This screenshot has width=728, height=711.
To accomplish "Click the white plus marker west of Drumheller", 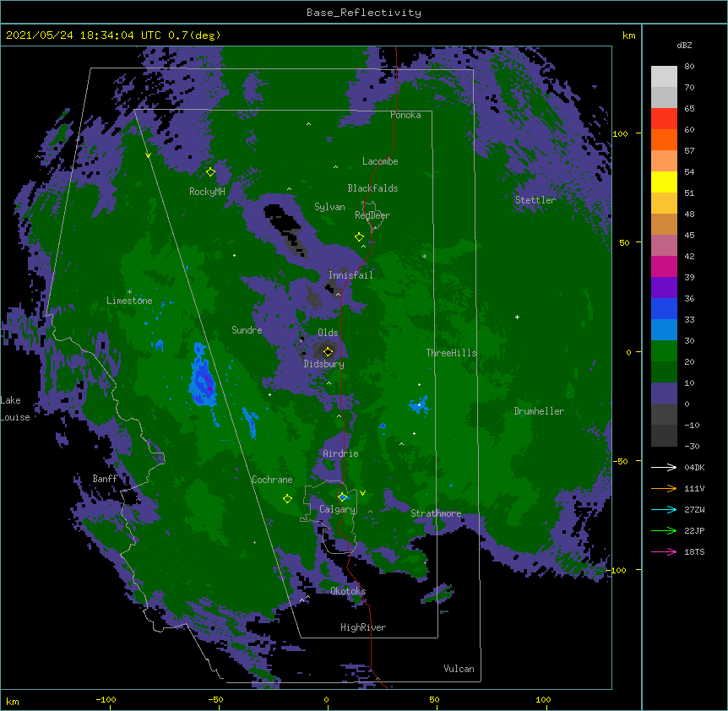I will 517,317.
